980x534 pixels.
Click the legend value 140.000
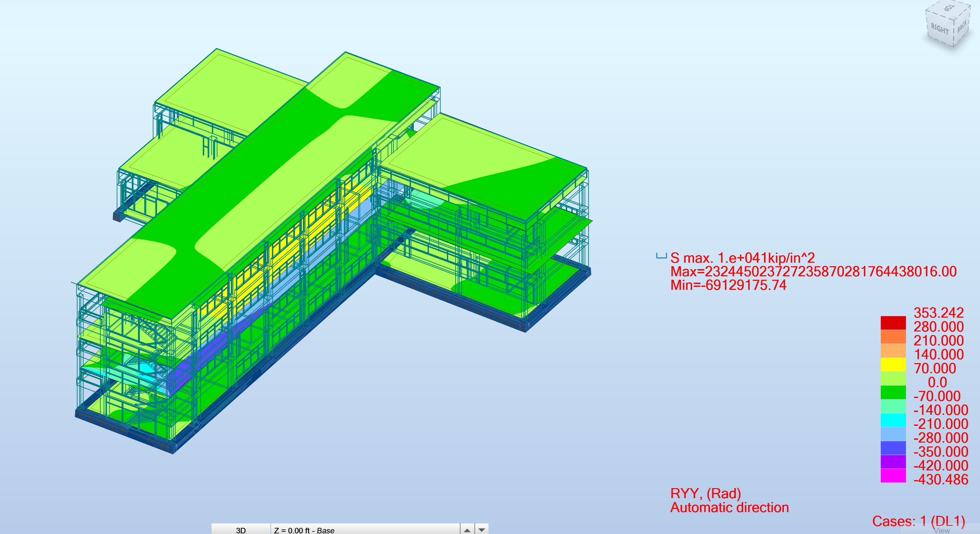tap(939, 354)
